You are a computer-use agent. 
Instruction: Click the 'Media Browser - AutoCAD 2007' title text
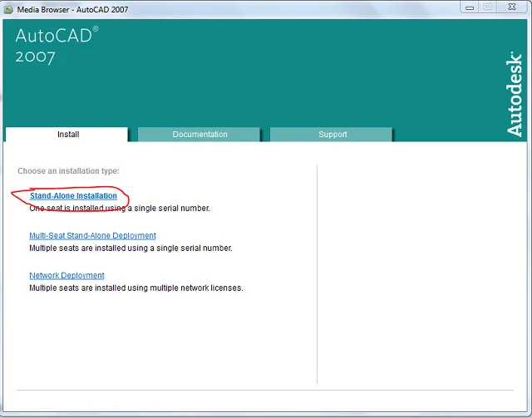(x=72, y=9)
